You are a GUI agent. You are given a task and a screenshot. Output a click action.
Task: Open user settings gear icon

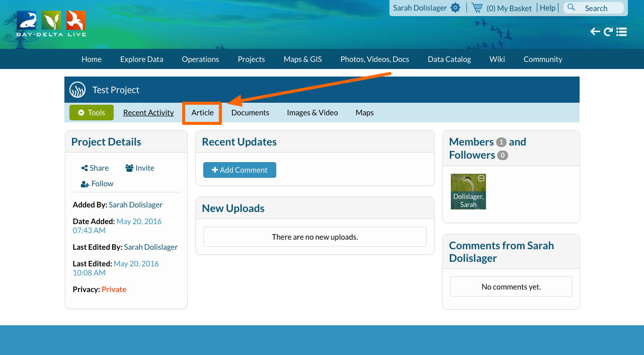click(455, 8)
